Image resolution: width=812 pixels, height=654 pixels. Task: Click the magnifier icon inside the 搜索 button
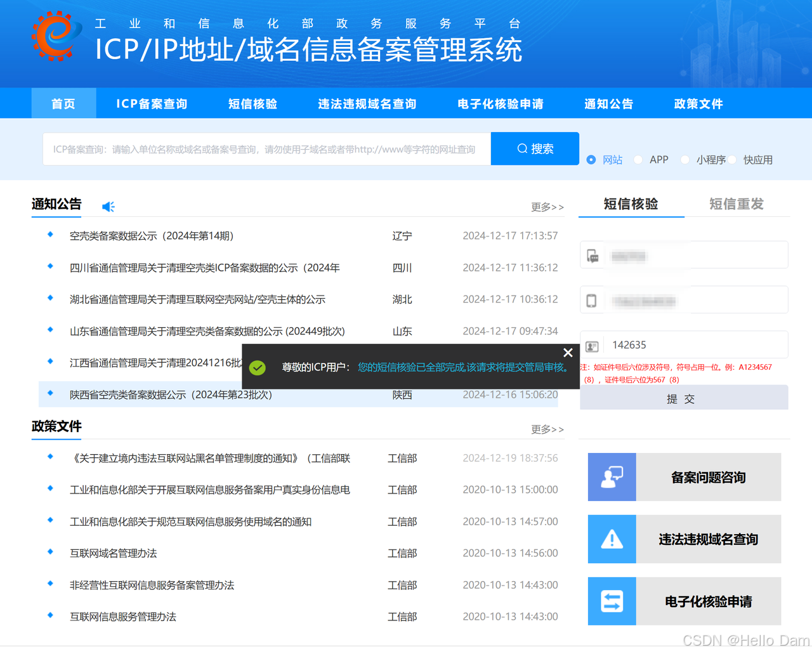[x=523, y=148]
